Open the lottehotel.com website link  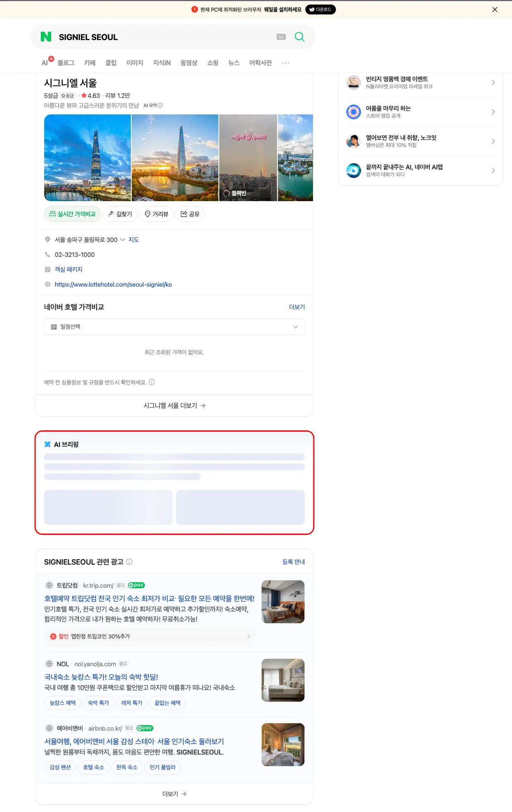click(113, 285)
